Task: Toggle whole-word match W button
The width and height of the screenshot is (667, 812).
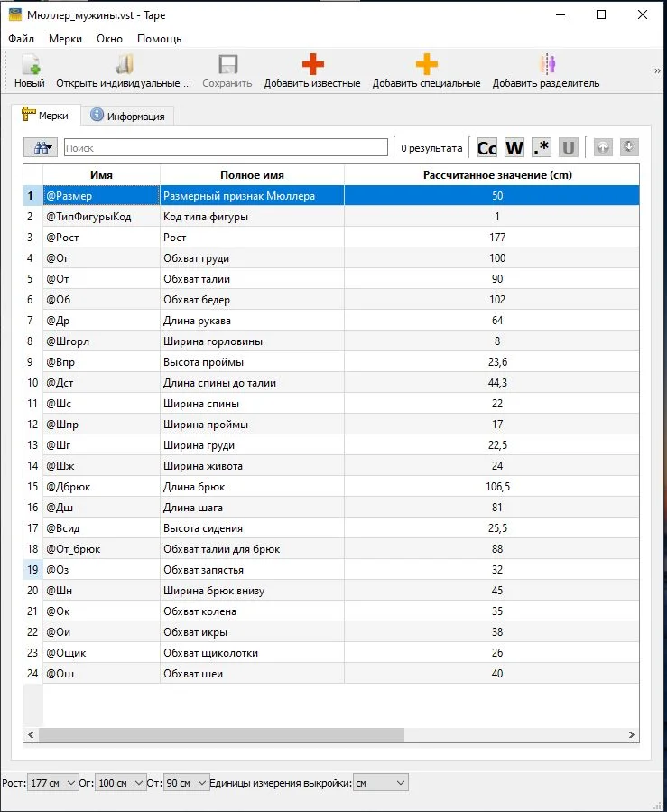Action: 514,147
